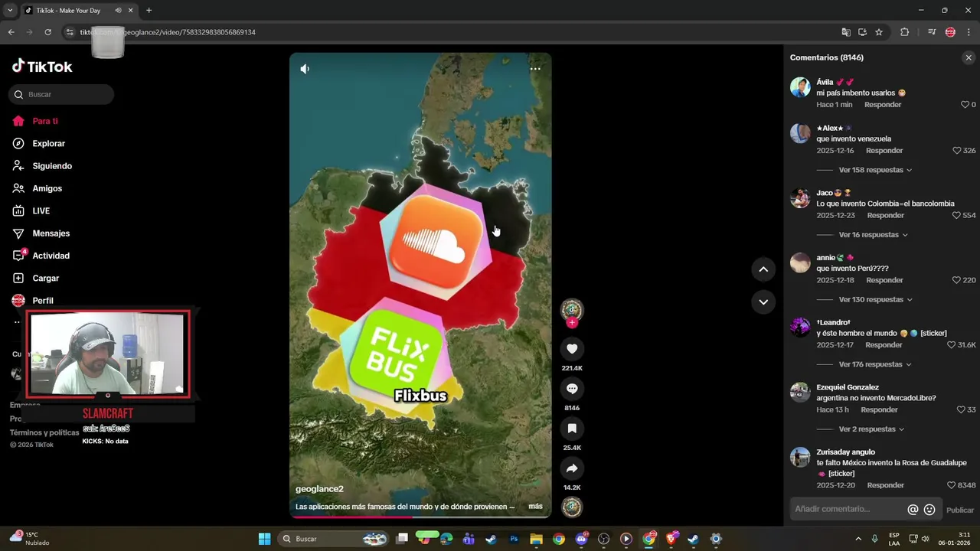Mute the TikTok tab audio icon

[118, 11]
